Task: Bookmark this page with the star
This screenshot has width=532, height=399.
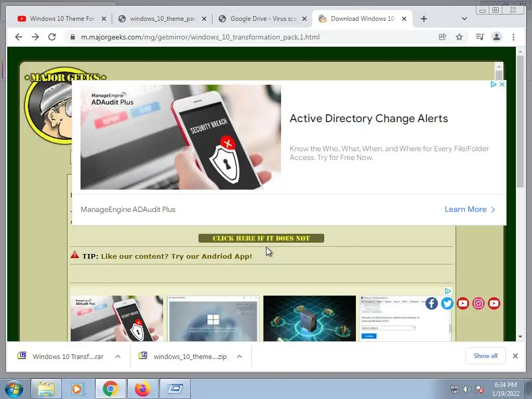Action: pyautogui.click(x=459, y=37)
